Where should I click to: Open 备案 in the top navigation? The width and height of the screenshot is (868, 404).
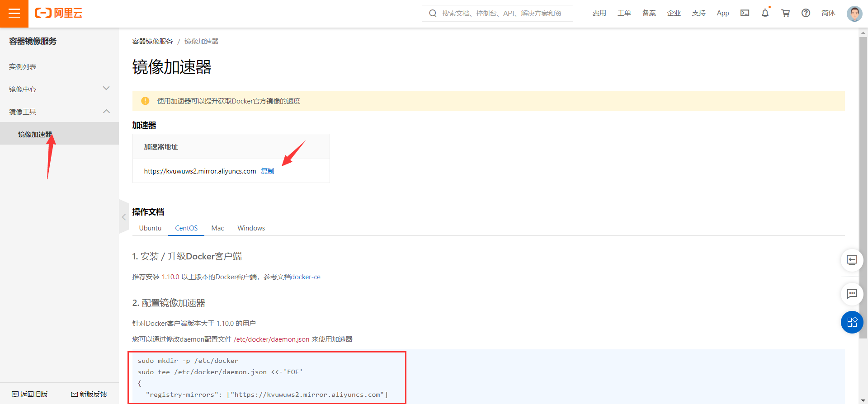click(x=649, y=13)
